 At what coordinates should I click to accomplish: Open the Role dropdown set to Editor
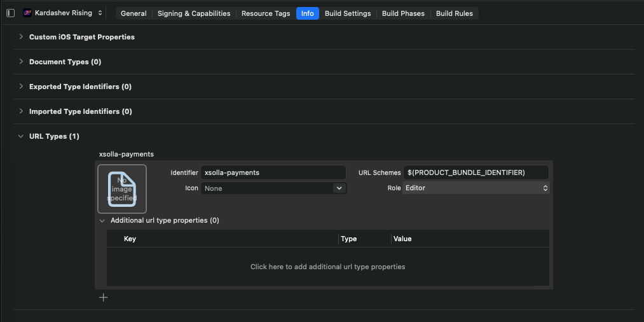click(476, 188)
